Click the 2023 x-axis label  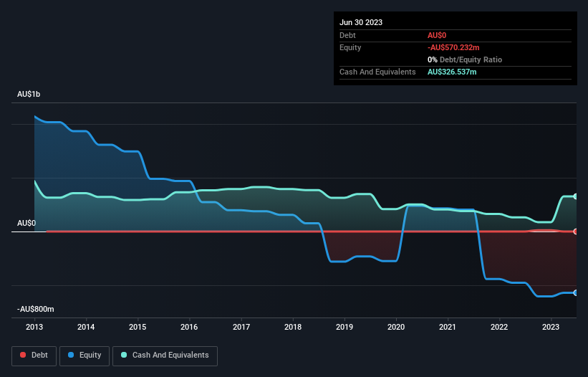551,327
